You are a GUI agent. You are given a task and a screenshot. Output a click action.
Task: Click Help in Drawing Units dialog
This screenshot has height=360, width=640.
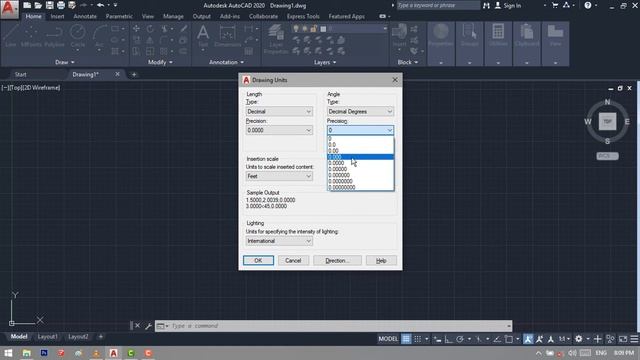[381, 260]
